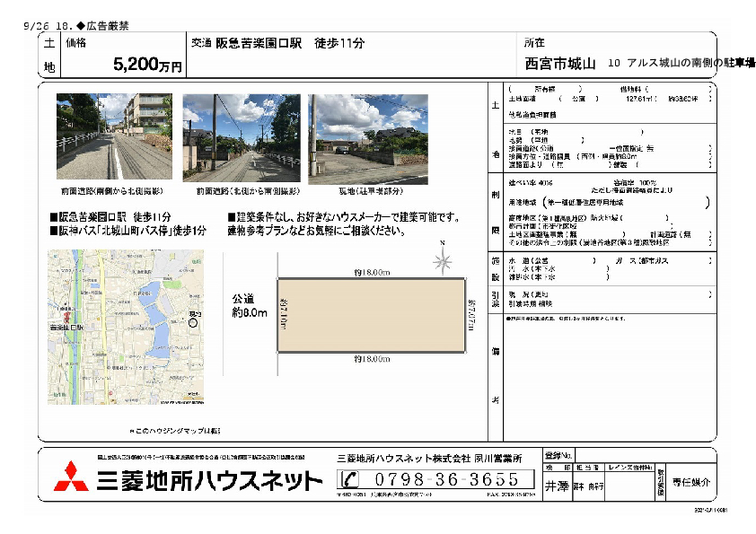The height and width of the screenshot is (534, 756).
Task: Open the middle road photo from north side
Action: click(x=242, y=136)
